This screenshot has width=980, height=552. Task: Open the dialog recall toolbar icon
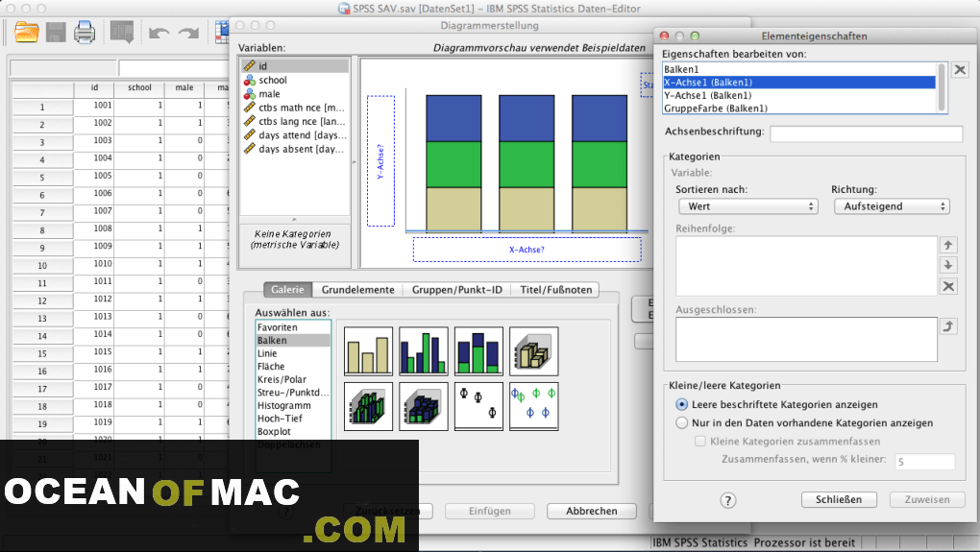tap(122, 32)
